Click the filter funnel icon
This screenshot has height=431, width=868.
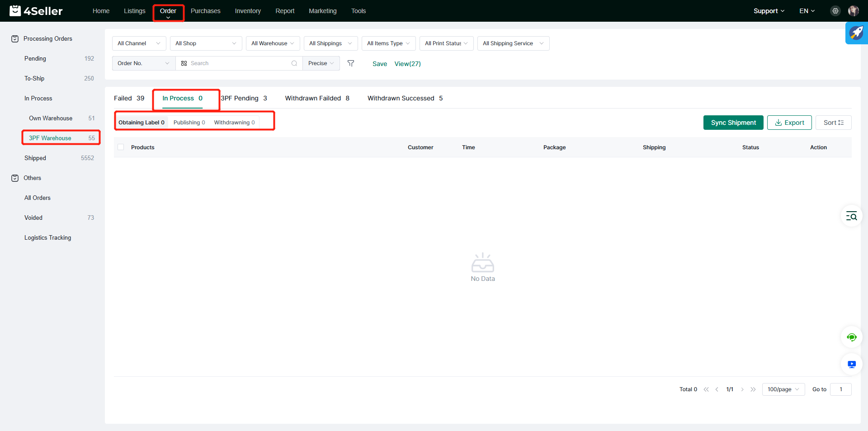351,63
